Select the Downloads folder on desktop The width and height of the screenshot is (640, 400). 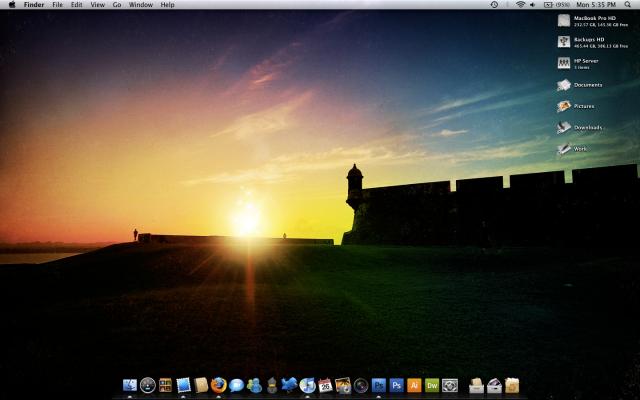[564, 128]
